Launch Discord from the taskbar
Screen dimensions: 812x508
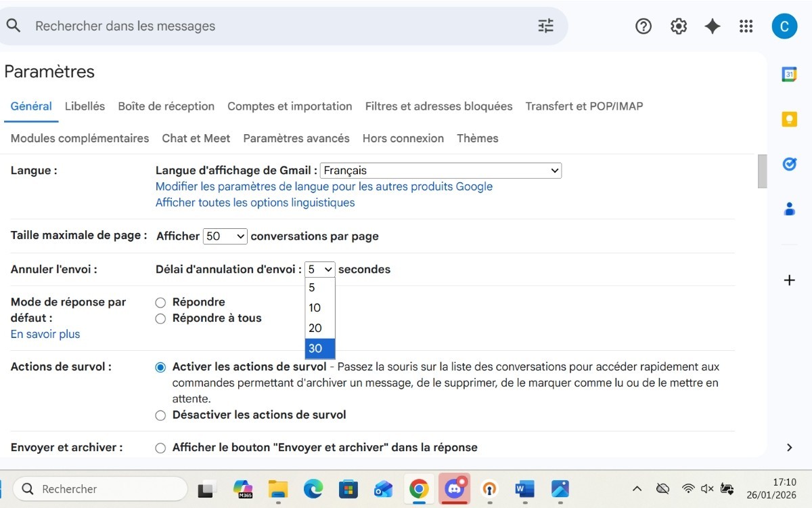point(454,488)
